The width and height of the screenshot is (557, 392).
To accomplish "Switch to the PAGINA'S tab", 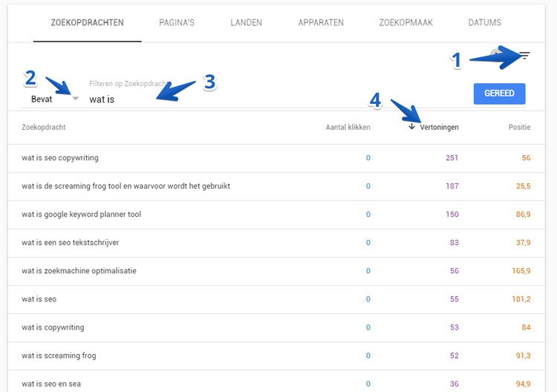I will point(177,23).
